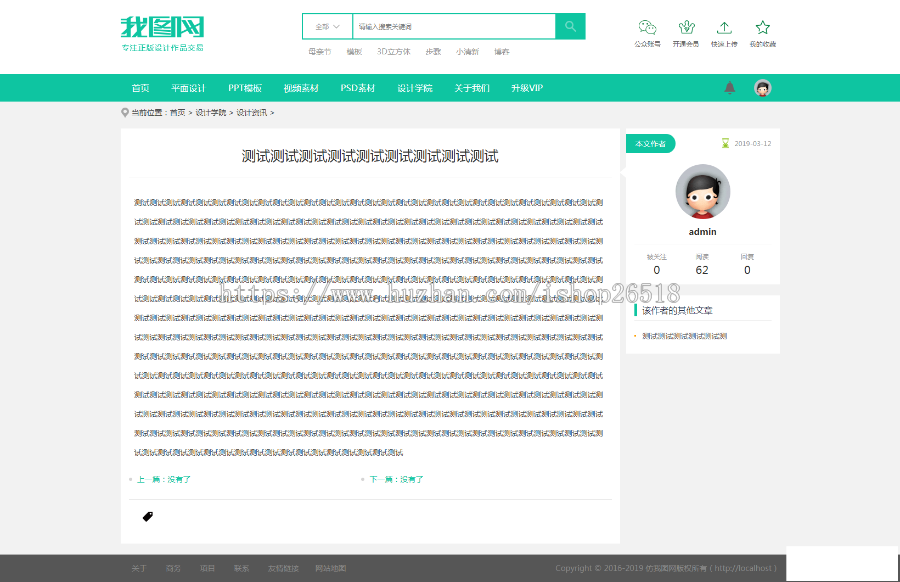Click the hourglass icon beside the date
Image resolution: width=900 pixels, height=582 pixels.
(726, 144)
